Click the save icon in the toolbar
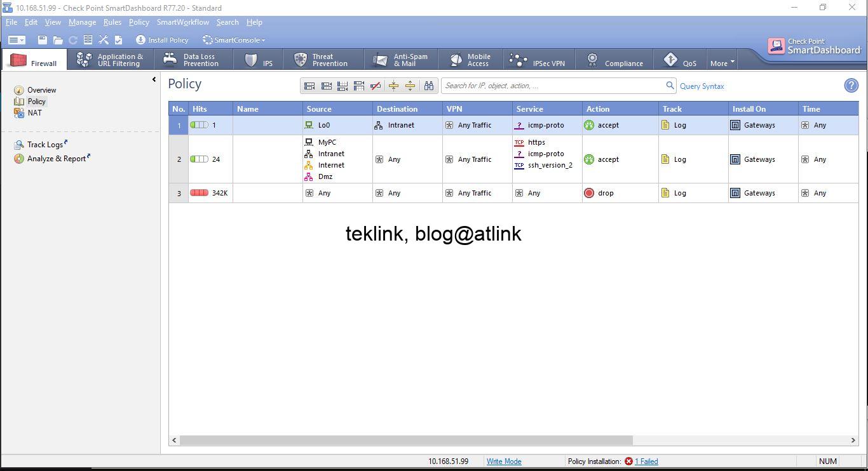This screenshot has height=471, width=868. pos(41,39)
